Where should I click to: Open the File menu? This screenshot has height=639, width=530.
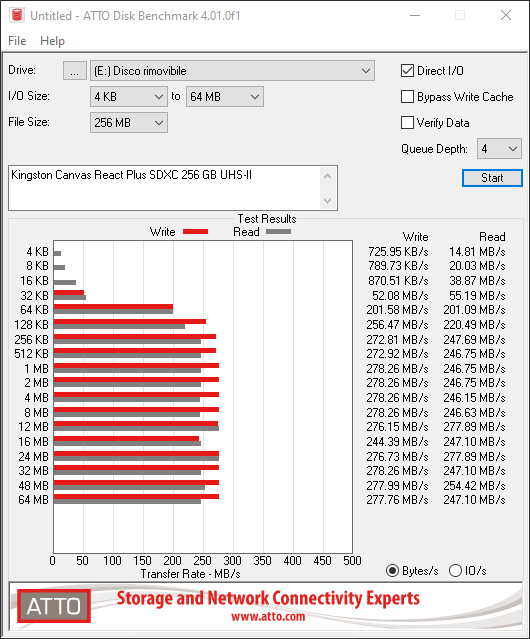[x=17, y=41]
